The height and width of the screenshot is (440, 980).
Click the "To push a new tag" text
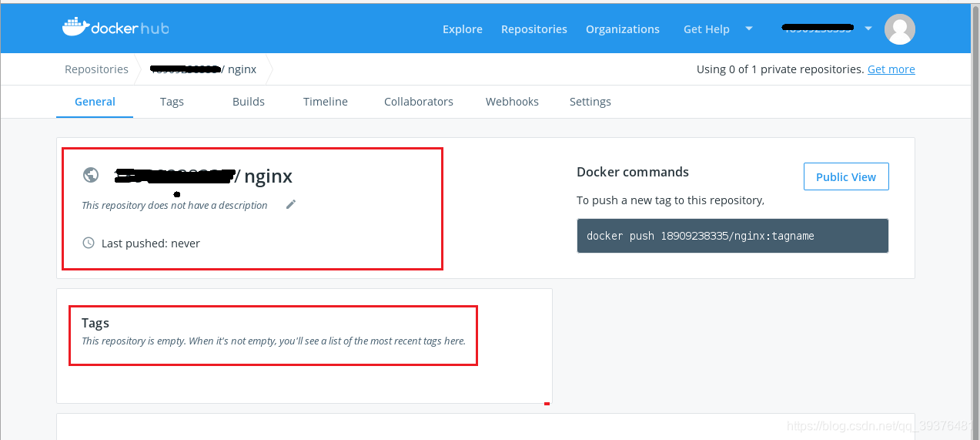pyautogui.click(x=671, y=200)
